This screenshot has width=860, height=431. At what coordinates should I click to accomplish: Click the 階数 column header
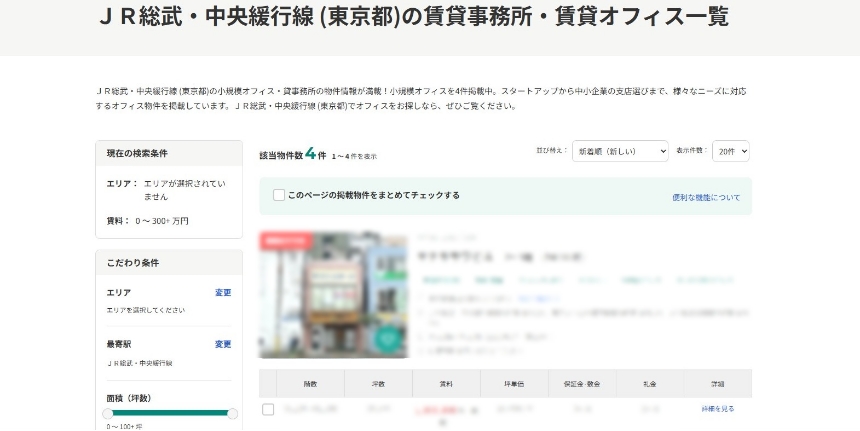[310, 383]
